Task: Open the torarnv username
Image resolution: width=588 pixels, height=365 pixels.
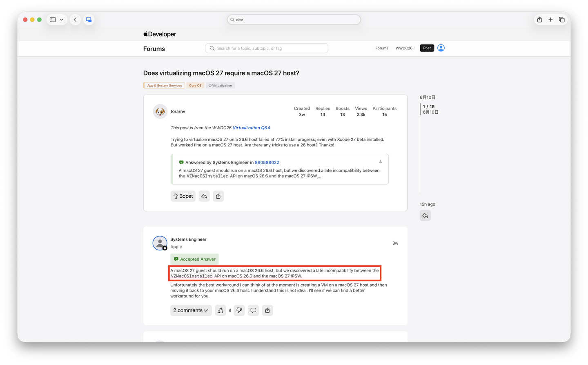Action: [x=178, y=111]
